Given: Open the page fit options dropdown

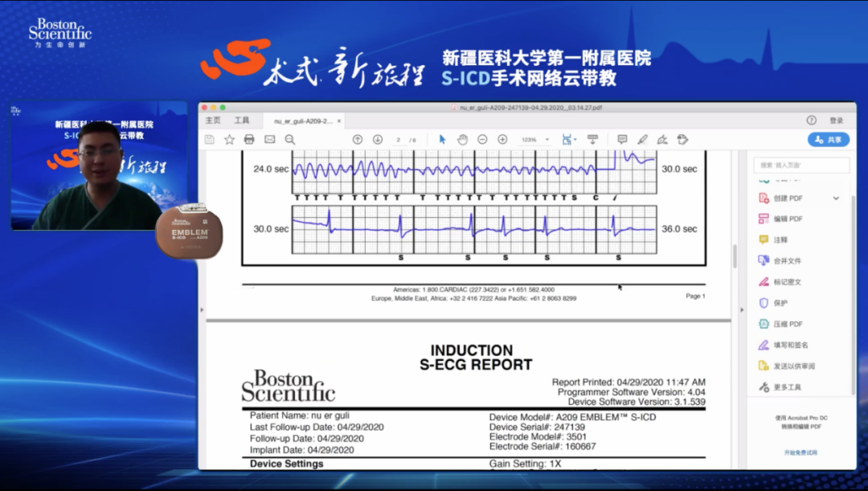Looking at the screenshot, I should tap(569, 140).
